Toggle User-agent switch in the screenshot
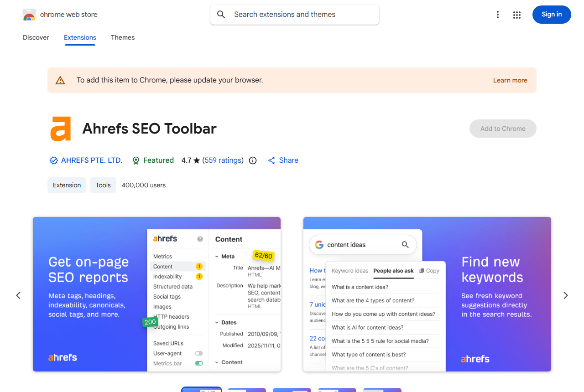Image resolution: width=584 pixels, height=392 pixels. (199, 353)
